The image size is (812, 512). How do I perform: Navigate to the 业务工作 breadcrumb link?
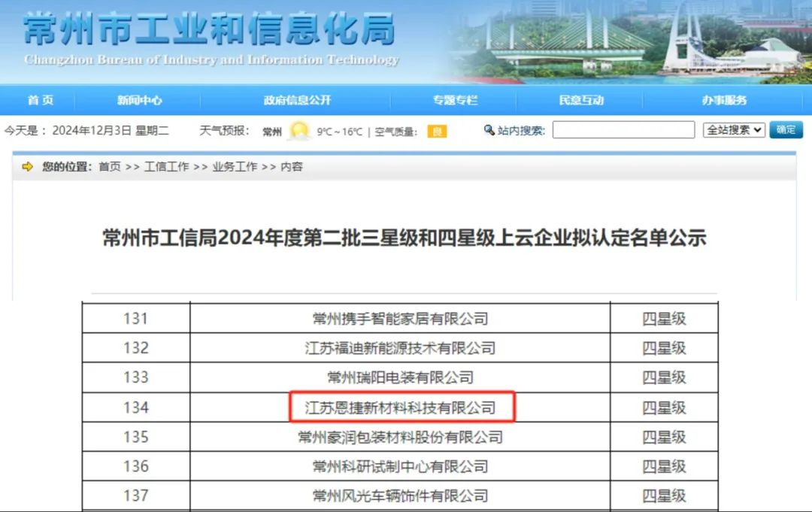(235, 167)
